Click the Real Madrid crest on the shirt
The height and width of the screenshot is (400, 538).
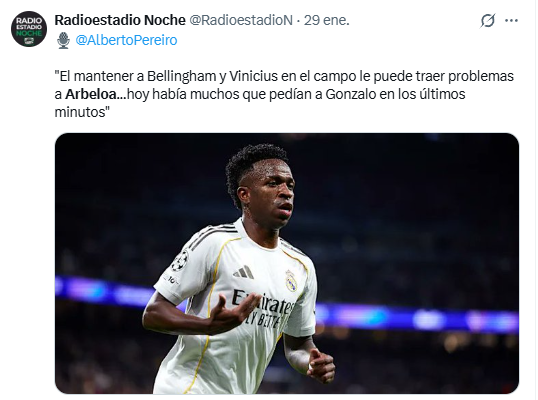point(291,281)
